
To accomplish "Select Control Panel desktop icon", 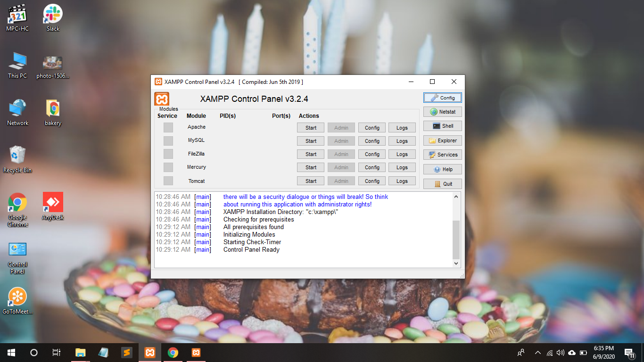I will 17,257.
